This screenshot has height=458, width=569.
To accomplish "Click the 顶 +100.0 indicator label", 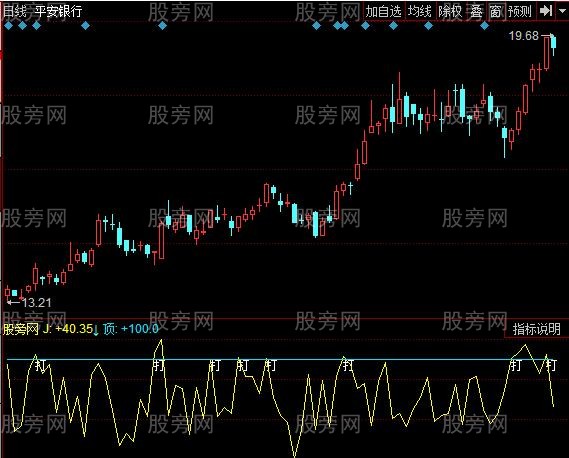I will coord(131,329).
